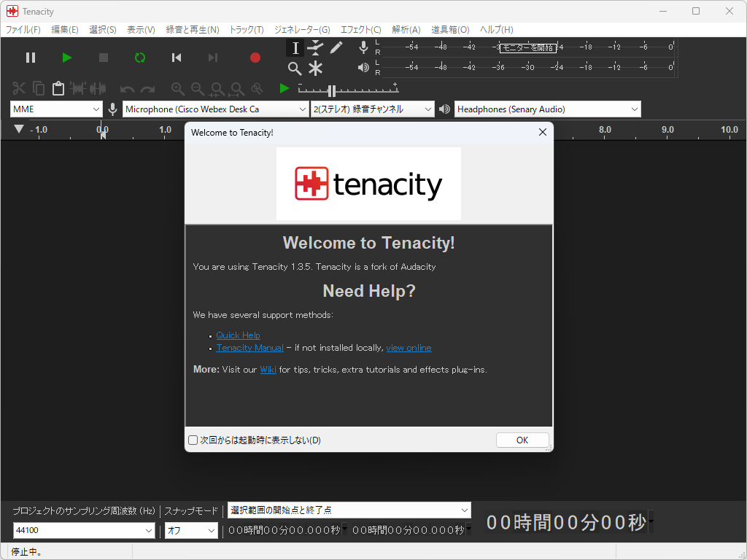
Task: Click the selection end time field
Action: tap(409, 530)
